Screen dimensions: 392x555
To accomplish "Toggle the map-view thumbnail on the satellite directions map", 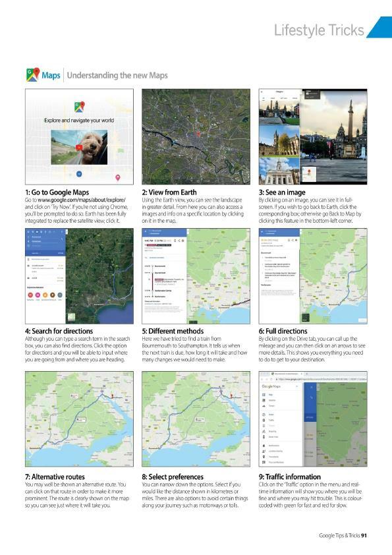I will tap(71, 317).
